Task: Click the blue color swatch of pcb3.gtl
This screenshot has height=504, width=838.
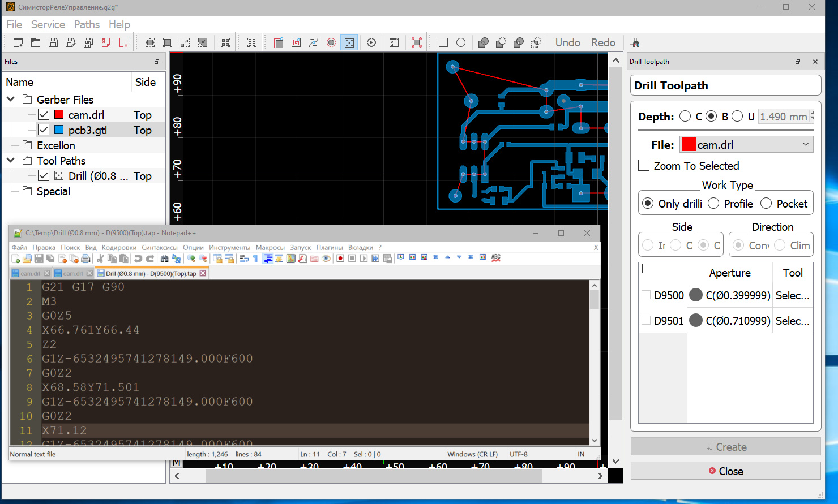Action: pyautogui.click(x=59, y=130)
